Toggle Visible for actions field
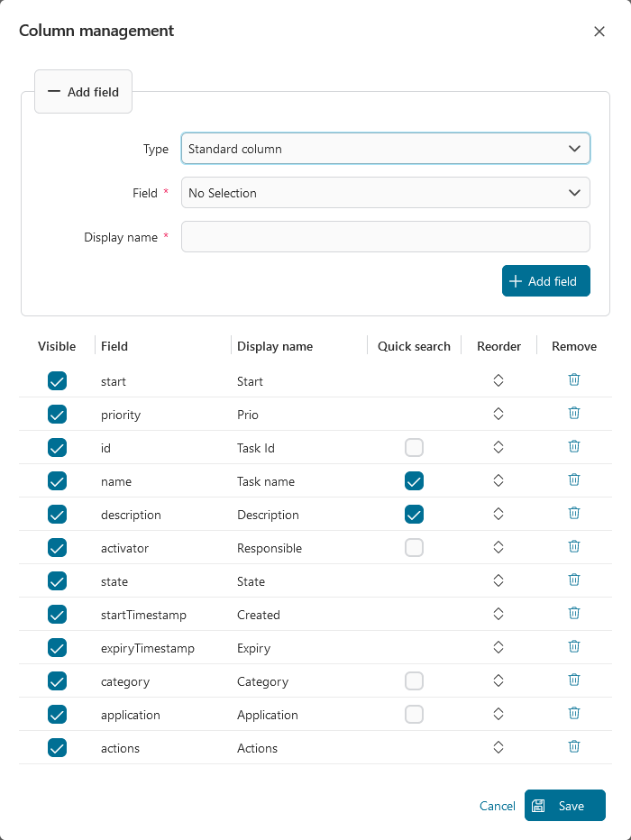 (58, 748)
